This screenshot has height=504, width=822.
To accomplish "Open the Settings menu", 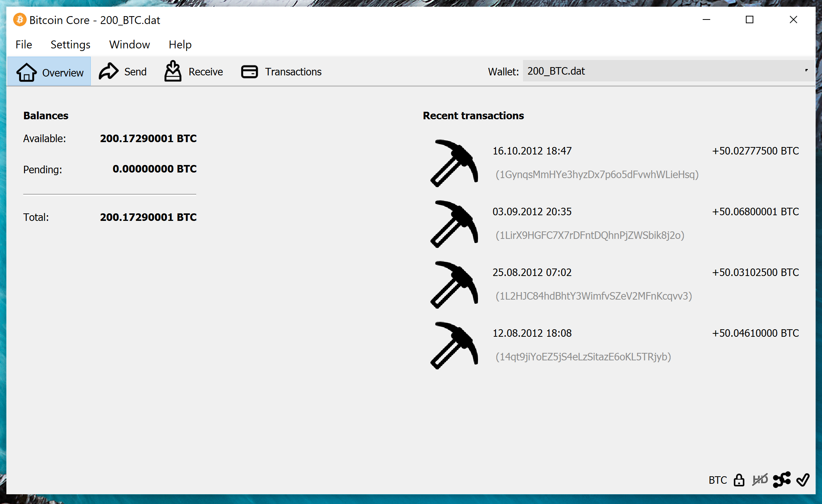I will point(70,45).
